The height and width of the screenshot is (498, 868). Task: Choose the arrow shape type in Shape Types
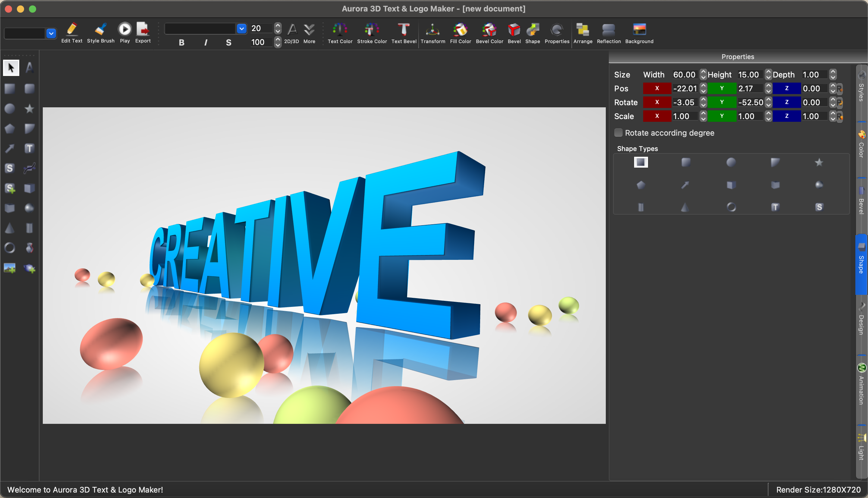tap(685, 185)
